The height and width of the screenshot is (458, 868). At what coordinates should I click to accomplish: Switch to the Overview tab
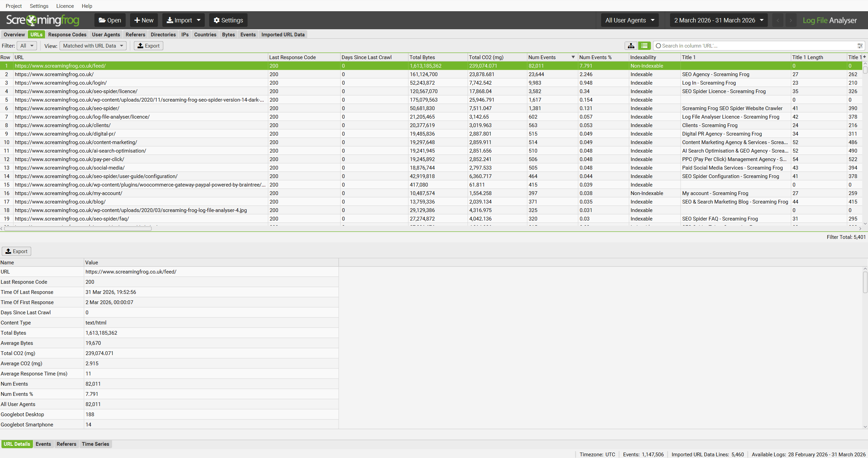pyautogui.click(x=14, y=35)
